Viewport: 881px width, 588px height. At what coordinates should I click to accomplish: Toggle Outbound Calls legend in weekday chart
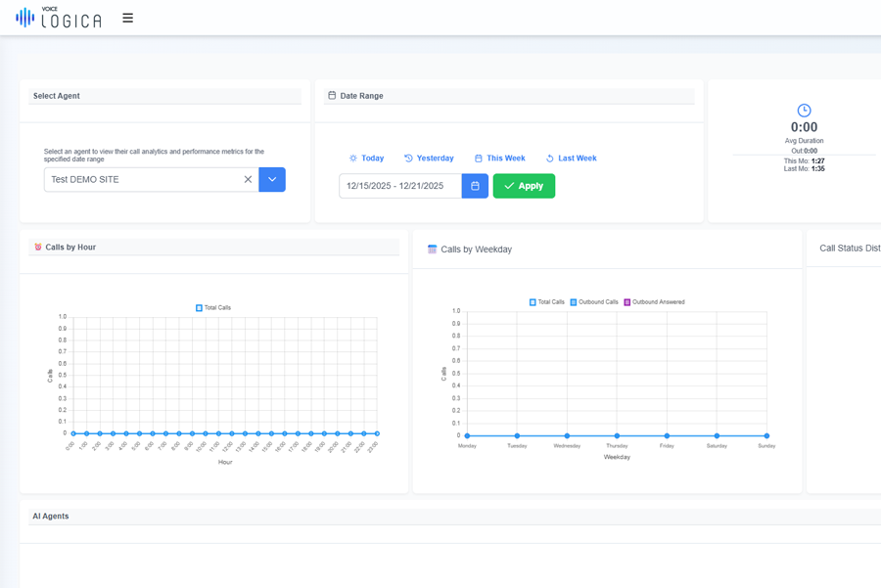(x=594, y=302)
